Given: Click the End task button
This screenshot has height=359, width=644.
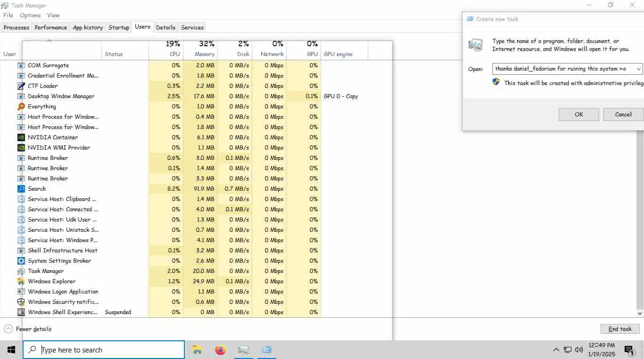Looking at the screenshot, I should point(620,329).
